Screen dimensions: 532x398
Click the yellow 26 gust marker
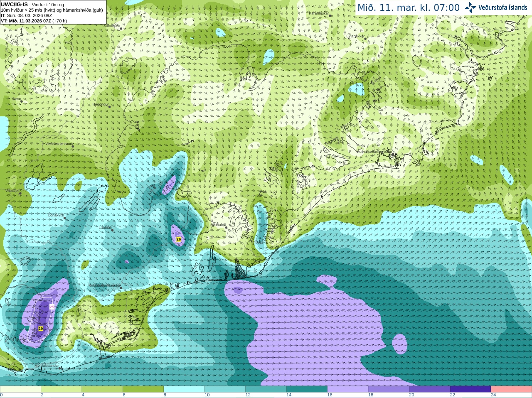point(179,239)
